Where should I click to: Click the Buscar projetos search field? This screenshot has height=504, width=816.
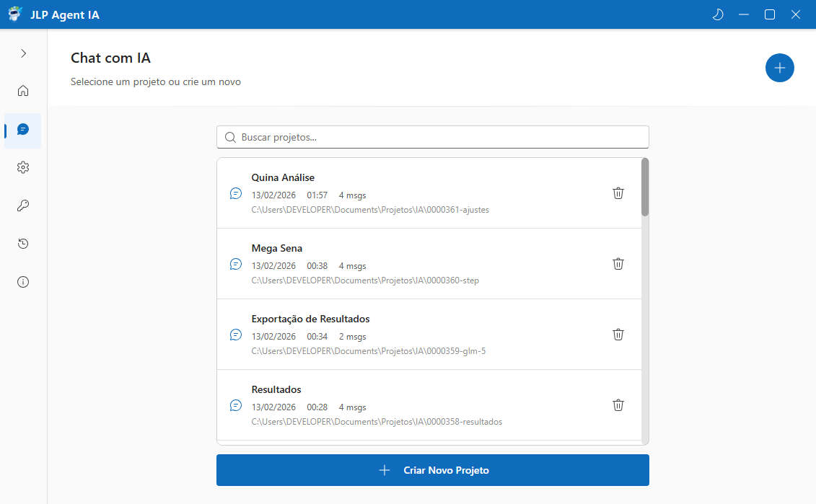(x=433, y=137)
